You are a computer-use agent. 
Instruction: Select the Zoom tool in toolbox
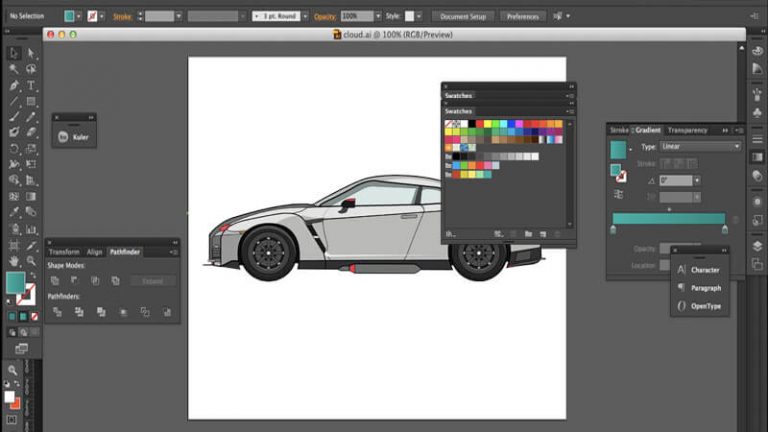(31, 261)
